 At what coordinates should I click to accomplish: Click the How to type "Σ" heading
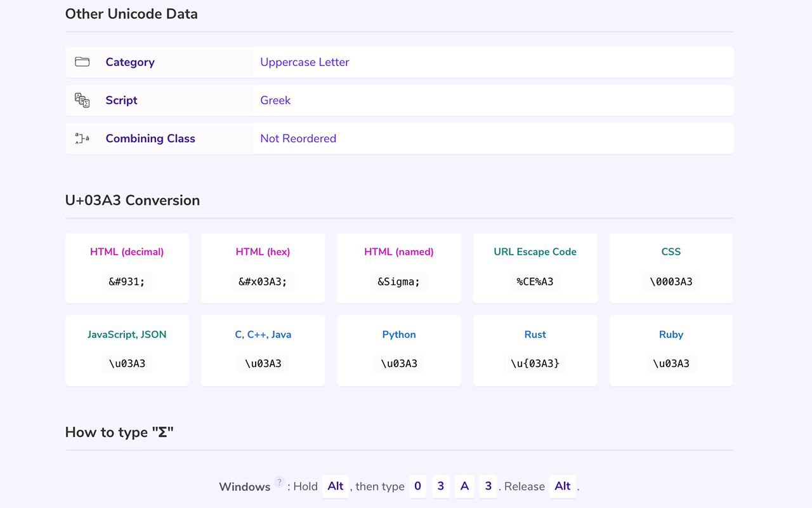click(119, 432)
